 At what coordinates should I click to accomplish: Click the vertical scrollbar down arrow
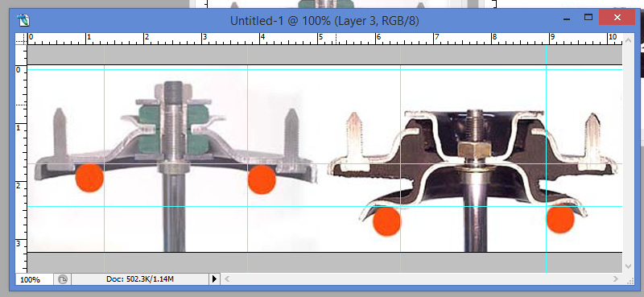628,266
